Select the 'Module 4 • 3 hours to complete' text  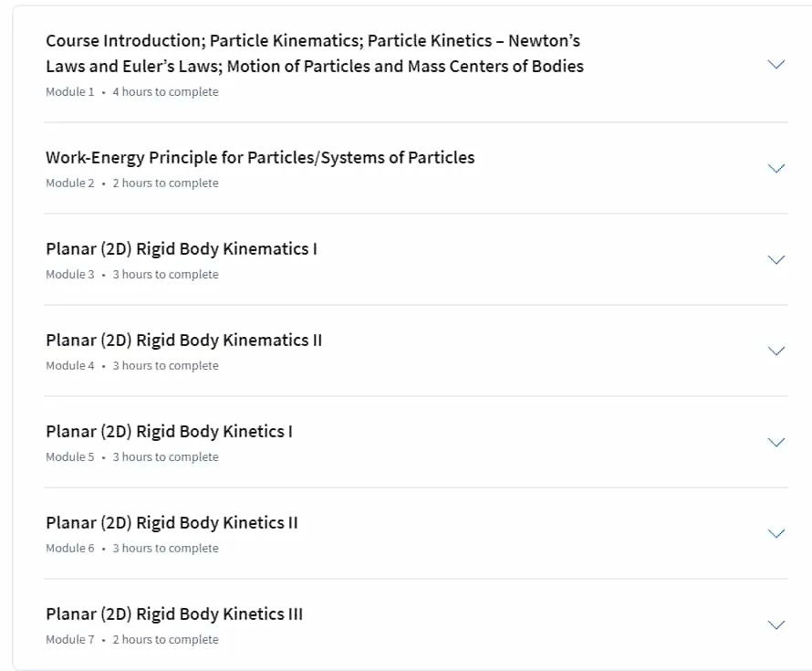click(132, 365)
